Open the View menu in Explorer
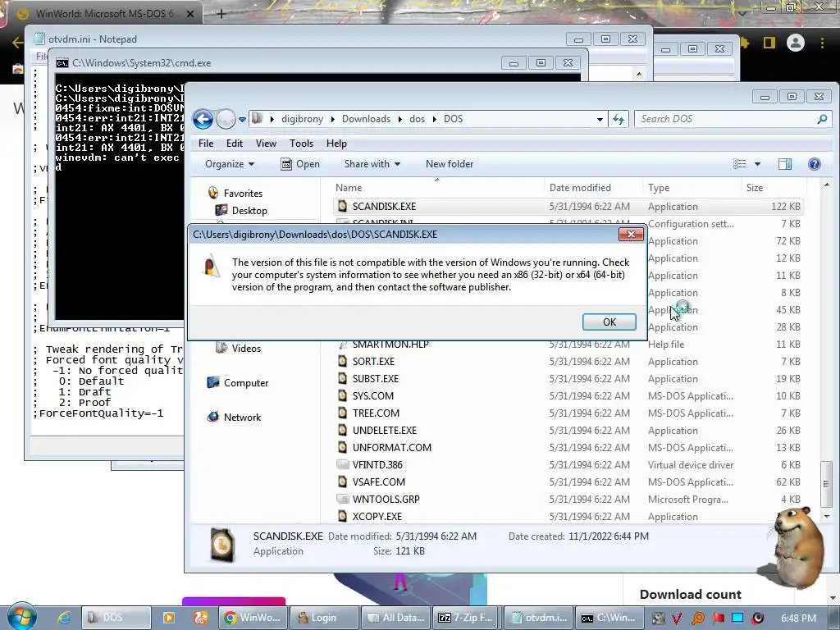840x630 pixels. click(x=266, y=144)
